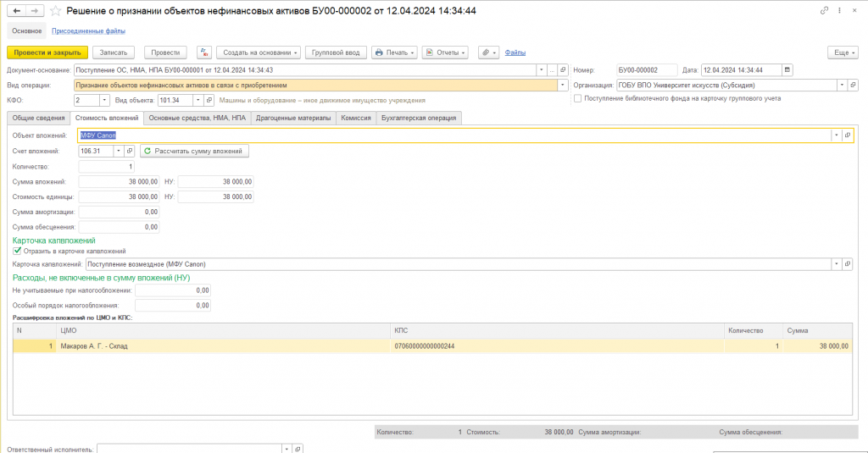Viewport: 868px width, 453px height.
Task: Click the Сумма вложений field
Action: pos(119,181)
